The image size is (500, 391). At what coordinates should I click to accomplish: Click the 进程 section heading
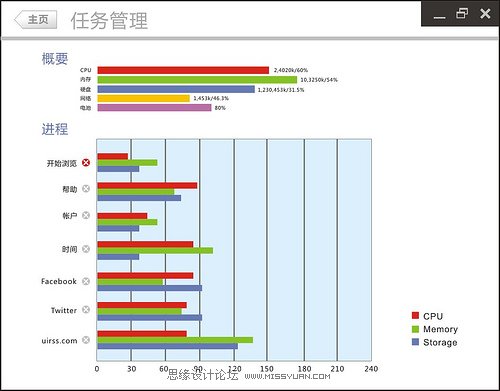tap(55, 129)
